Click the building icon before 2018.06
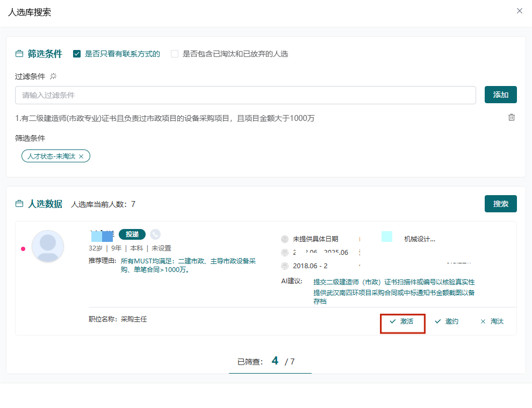532x408 pixels. (285, 265)
